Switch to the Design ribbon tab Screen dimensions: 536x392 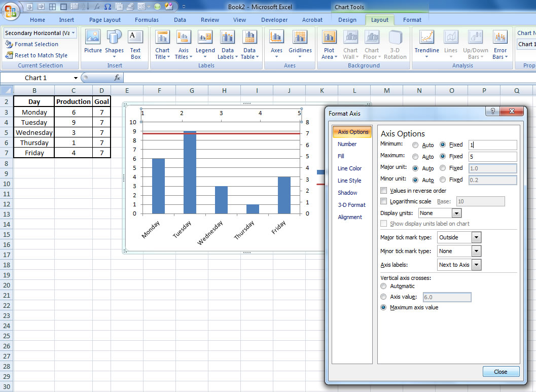[347, 20]
